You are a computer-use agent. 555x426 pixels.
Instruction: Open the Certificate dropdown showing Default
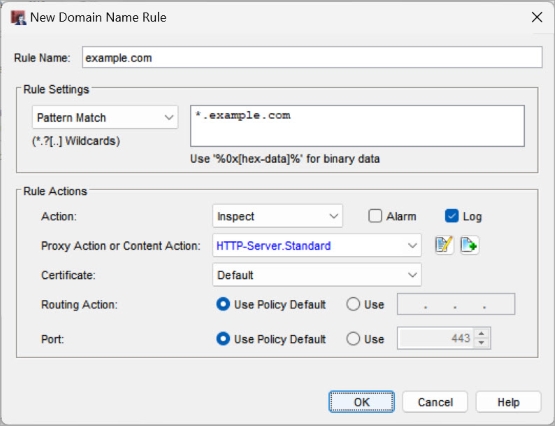(317, 275)
